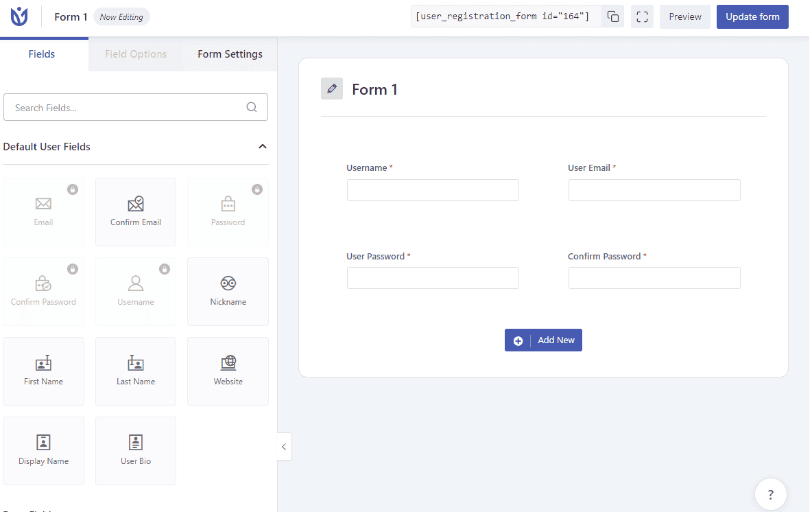Click the Nickname field icon

coord(228,283)
